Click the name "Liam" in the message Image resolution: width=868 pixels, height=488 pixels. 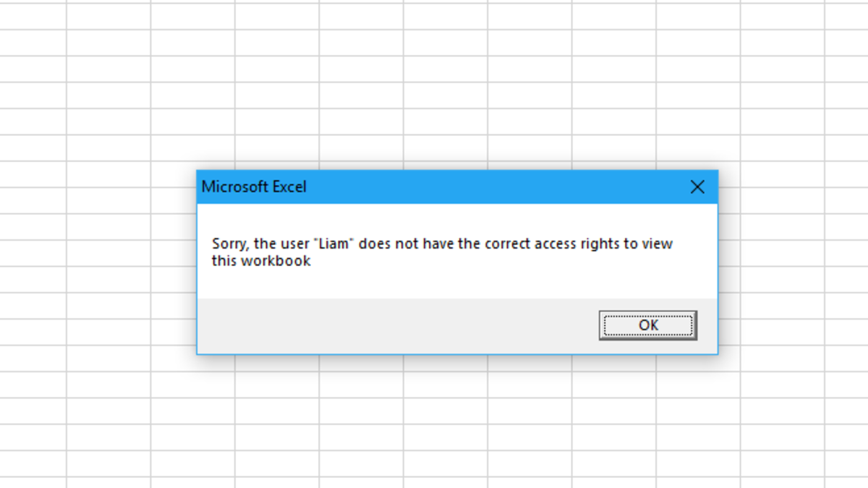pyautogui.click(x=333, y=244)
